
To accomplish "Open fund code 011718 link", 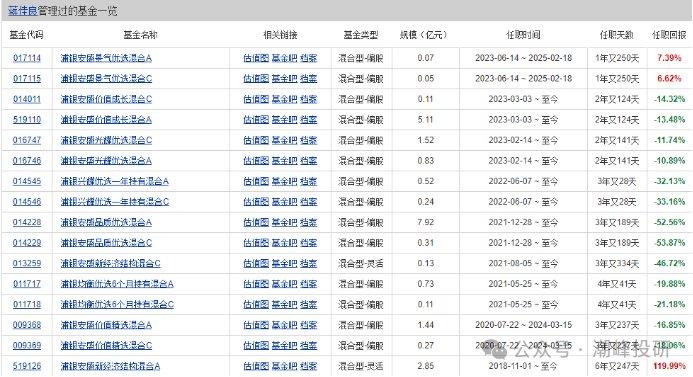I will click(27, 305).
